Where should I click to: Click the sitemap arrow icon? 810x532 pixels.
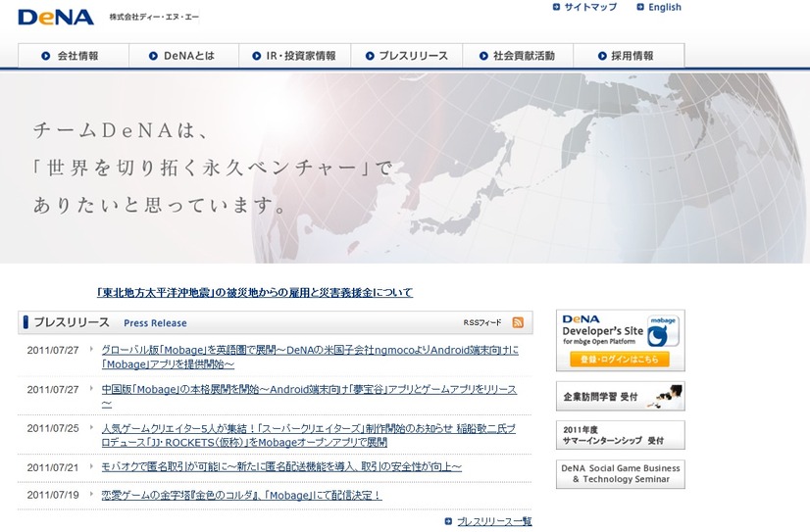tap(556, 7)
